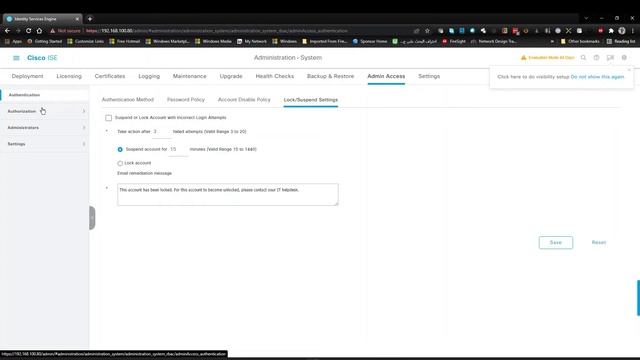Open the Health Checks tab
640x360 pixels.
pyautogui.click(x=275, y=76)
